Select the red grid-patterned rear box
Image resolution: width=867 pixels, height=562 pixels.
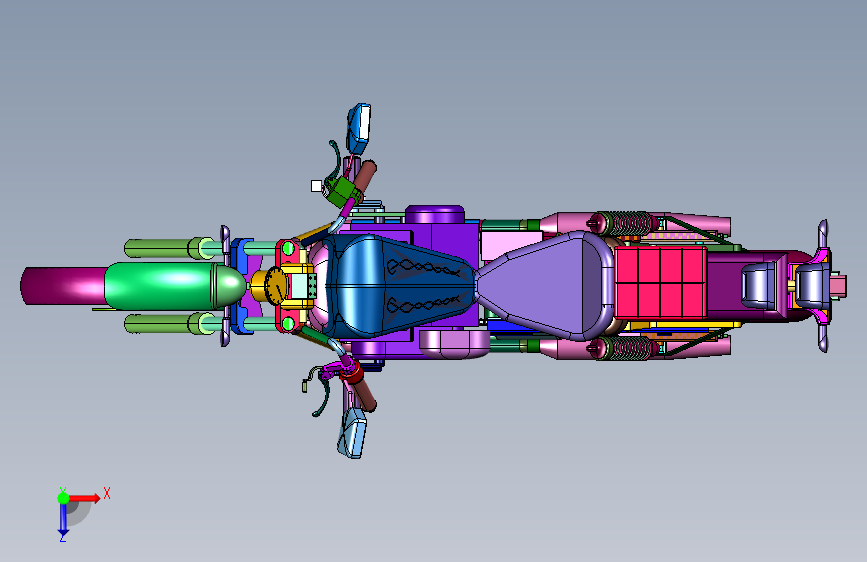[661, 283]
